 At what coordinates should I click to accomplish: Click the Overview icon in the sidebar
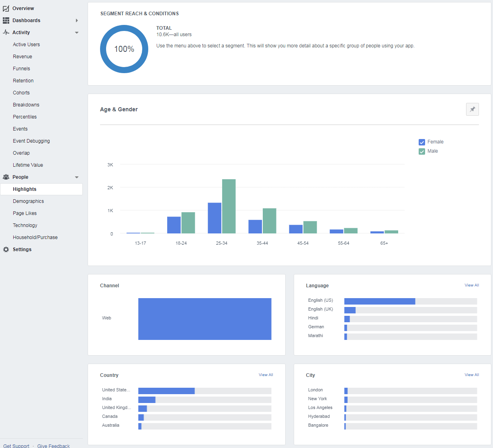(x=6, y=8)
